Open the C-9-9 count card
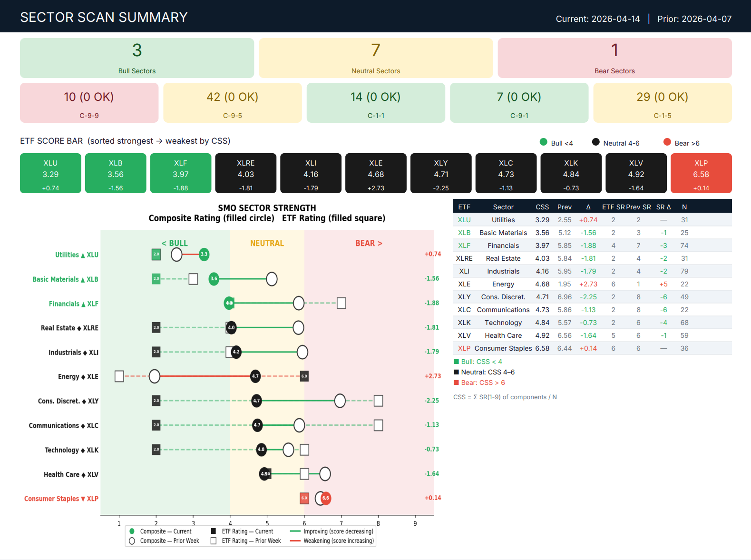 [89, 103]
